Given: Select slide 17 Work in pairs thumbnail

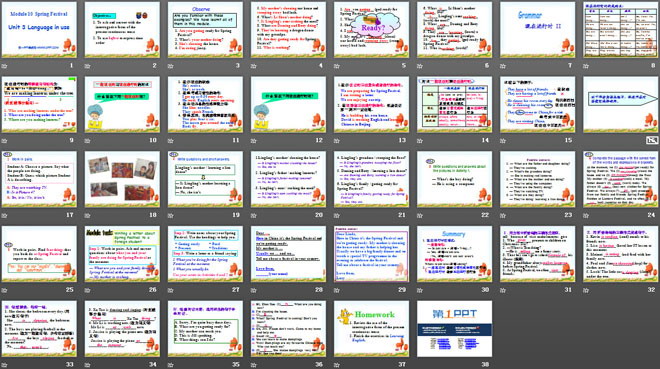Looking at the screenshot, I should [x=39, y=179].
